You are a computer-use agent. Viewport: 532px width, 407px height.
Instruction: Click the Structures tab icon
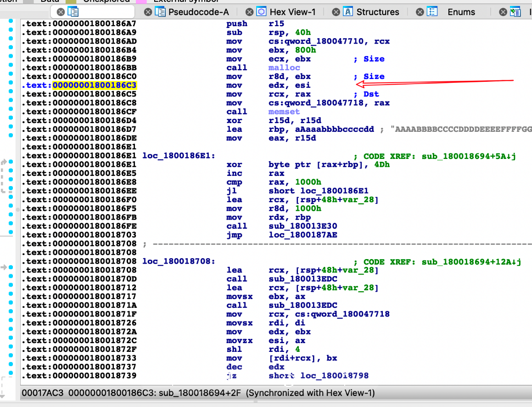pos(348,12)
